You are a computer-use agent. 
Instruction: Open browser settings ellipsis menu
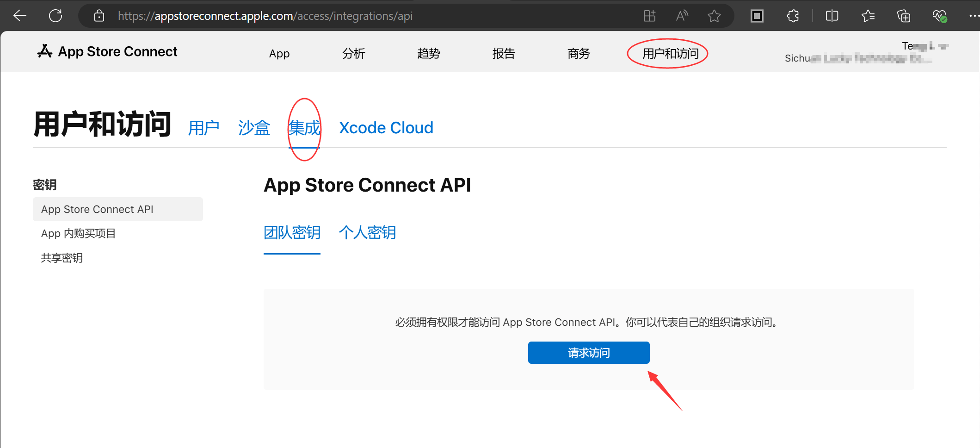tap(974, 16)
